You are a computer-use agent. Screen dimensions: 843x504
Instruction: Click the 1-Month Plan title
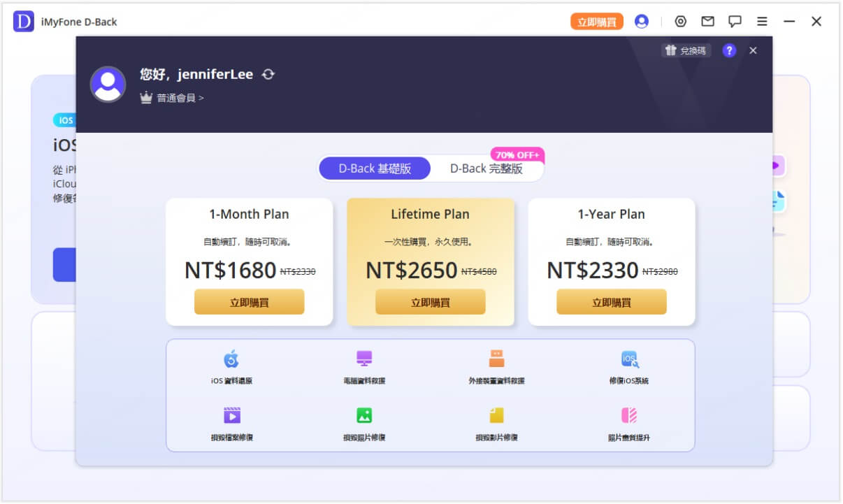tap(249, 214)
